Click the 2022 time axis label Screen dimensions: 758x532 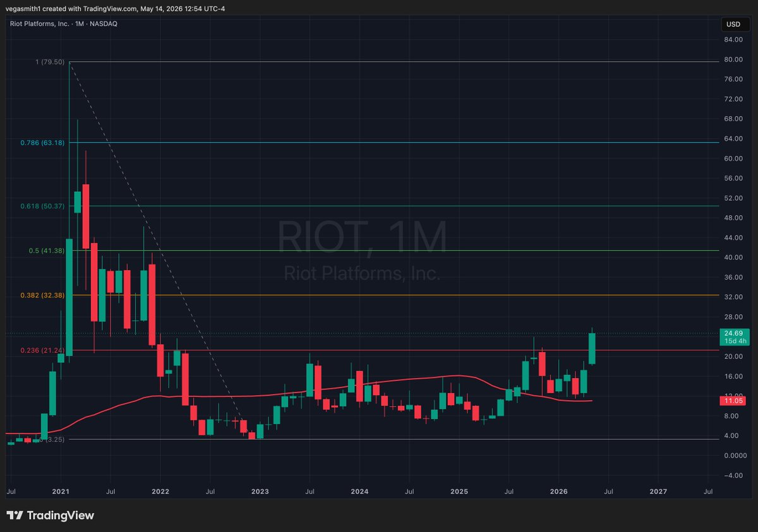tap(160, 490)
